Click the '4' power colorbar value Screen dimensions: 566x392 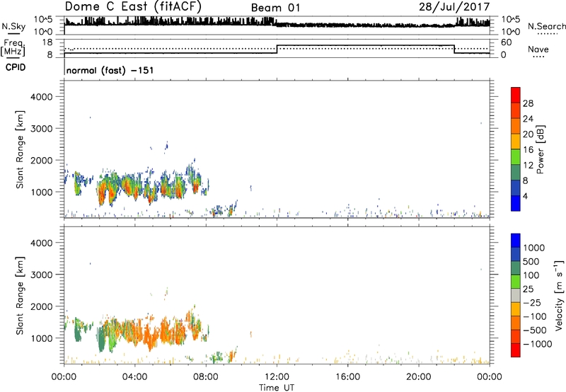pyautogui.click(x=525, y=196)
